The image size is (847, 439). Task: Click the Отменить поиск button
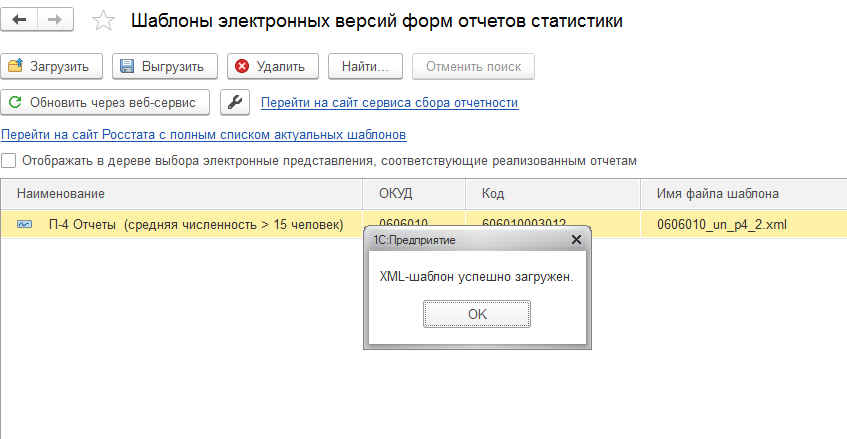click(x=473, y=66)
